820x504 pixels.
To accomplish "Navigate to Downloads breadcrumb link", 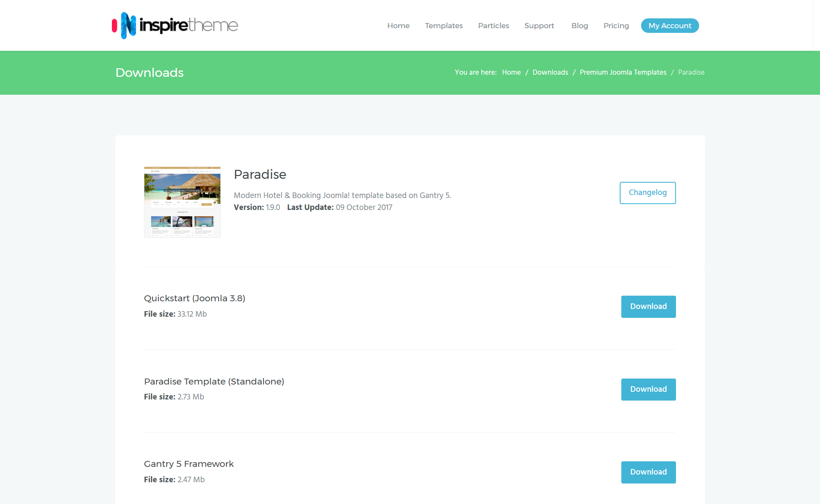I will click(x=550, y=73).
